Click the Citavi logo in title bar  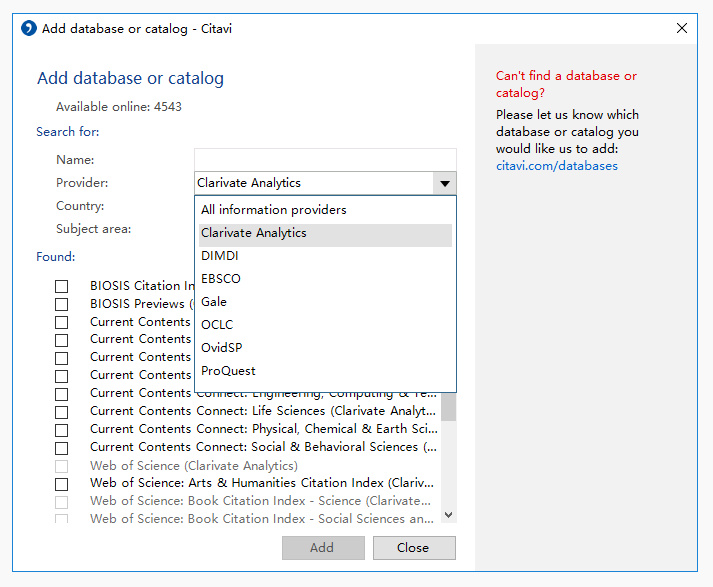pyautogui.click(x=29, y=29)
